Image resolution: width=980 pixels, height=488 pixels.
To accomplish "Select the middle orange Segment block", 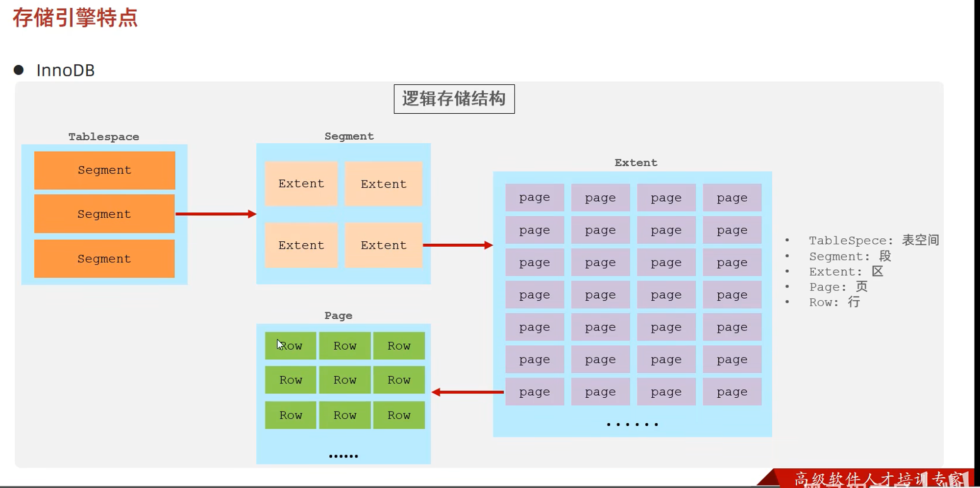I will click(104, 214).
